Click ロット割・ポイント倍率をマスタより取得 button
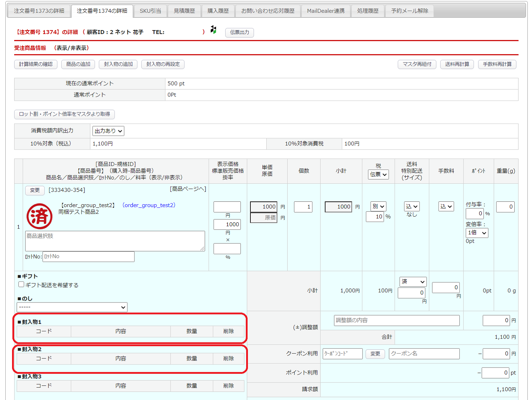532x400 pixels. pyautogui.click(x=64, y=114)
